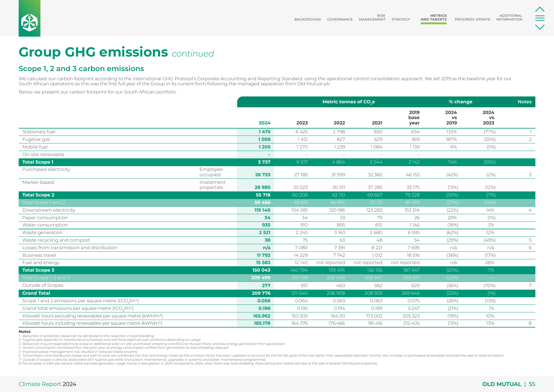This screenshot has width=554, height=392.
Task: Click the 'Stationary fuel' row label
Action: pos(39,132)
